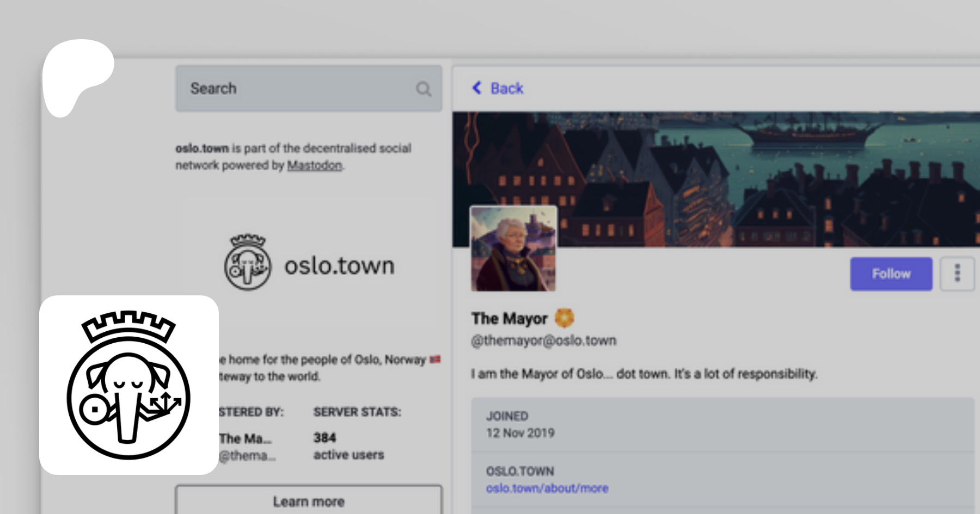Click the Norway flag emoji
The image size is (980, 514).
(x=435, y=360)
